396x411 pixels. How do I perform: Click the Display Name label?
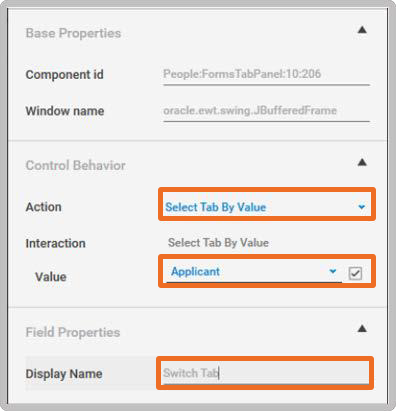tap(64, 374)
